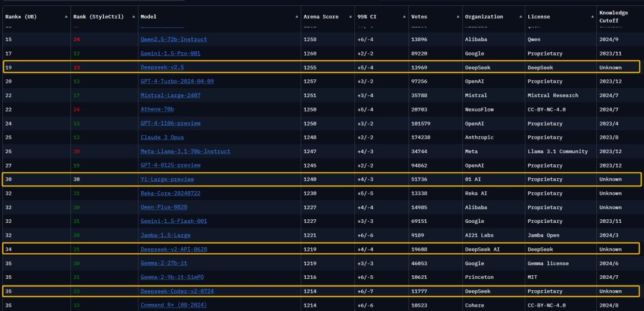The height and width of the screenshot is (311, 644).
Task: Click the sort arrow for License column
Action: pos(593,17)
